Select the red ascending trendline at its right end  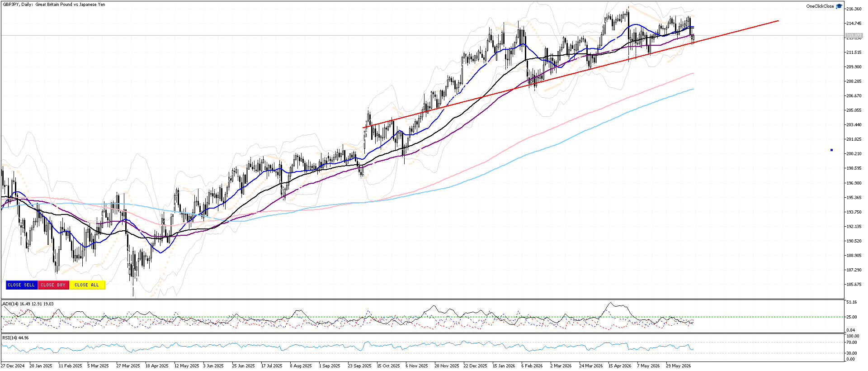click(x=777, y=21)
